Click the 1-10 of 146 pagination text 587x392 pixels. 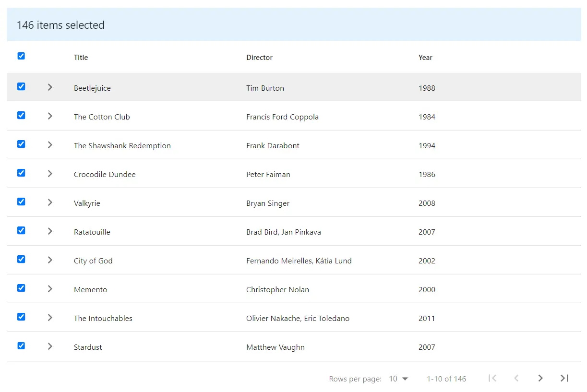click(446, 379)
